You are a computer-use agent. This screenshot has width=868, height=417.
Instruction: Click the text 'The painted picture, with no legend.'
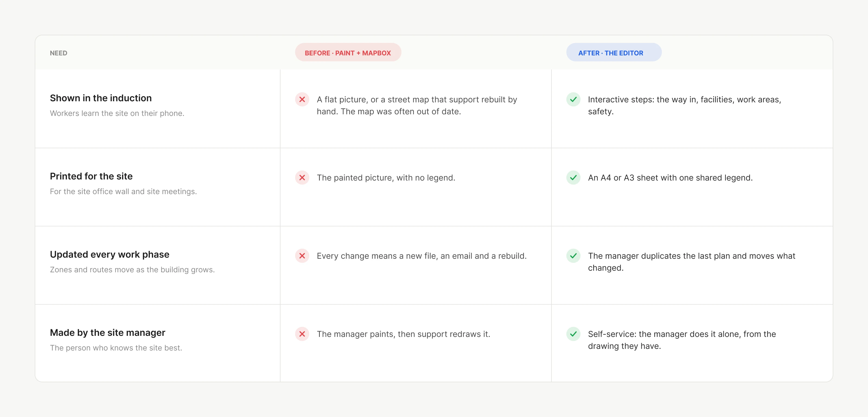(386, 178)
